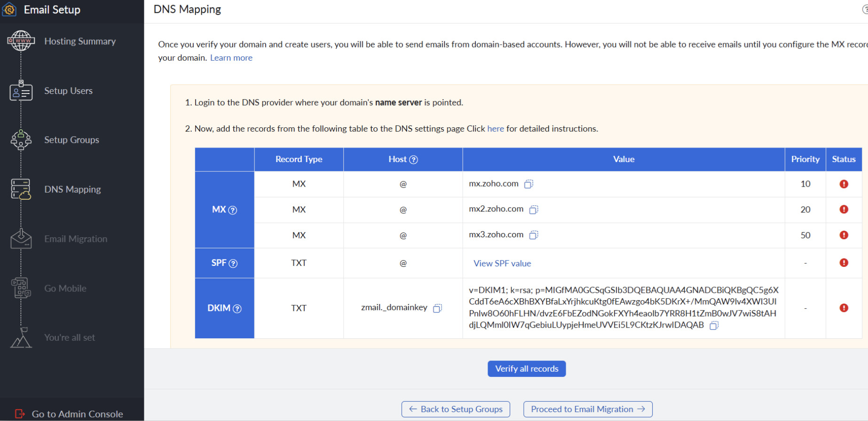Click the error status icon for mx.zoho.com
868x421 pixels.
click(844, 184)
